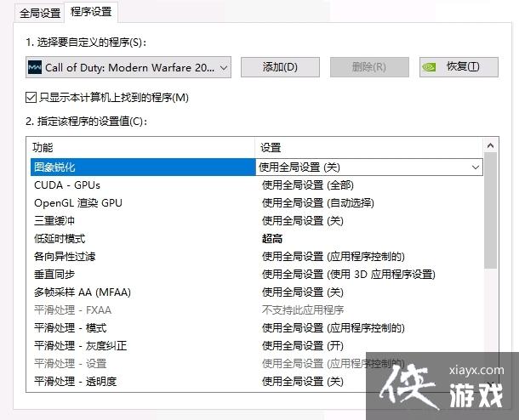Select the 低延时模式 row

coord(257,239)
